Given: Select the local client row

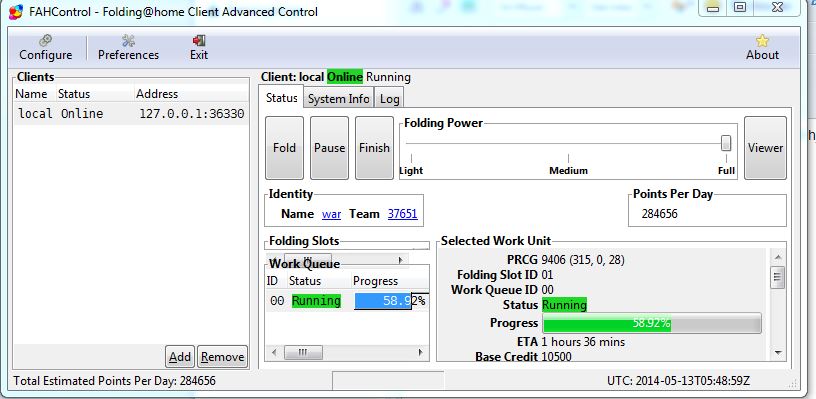Looking at the screenshot, I should [131, 113].
